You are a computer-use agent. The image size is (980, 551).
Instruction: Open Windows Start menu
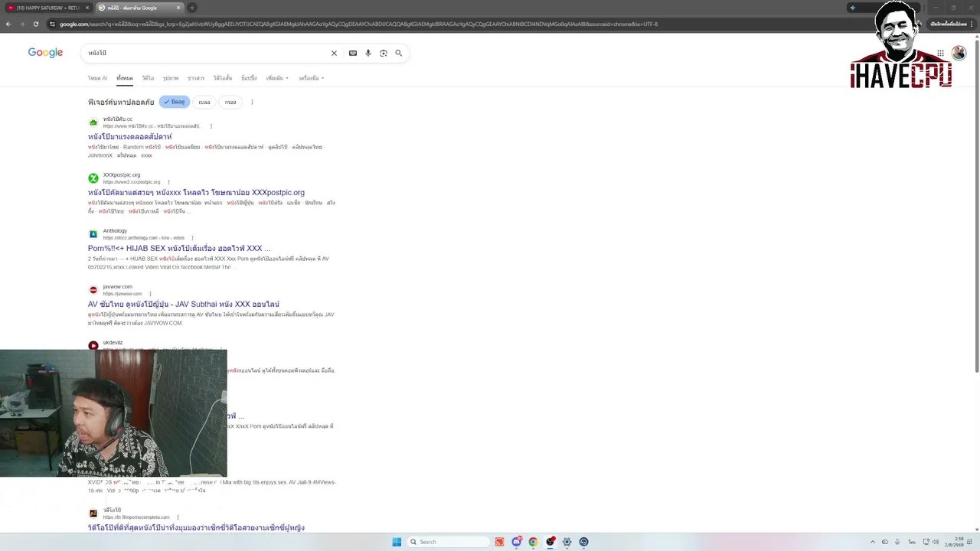pyautogui.click(x=397, y=542)
